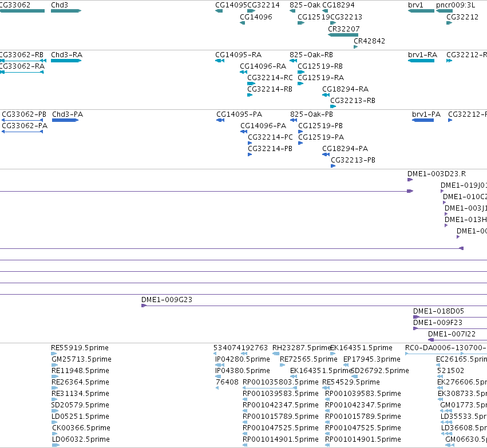This screenshot has width=487, height=448.
Task: Select the 'CG14096-RA' transcript label
Action: [x=263, y=66]
